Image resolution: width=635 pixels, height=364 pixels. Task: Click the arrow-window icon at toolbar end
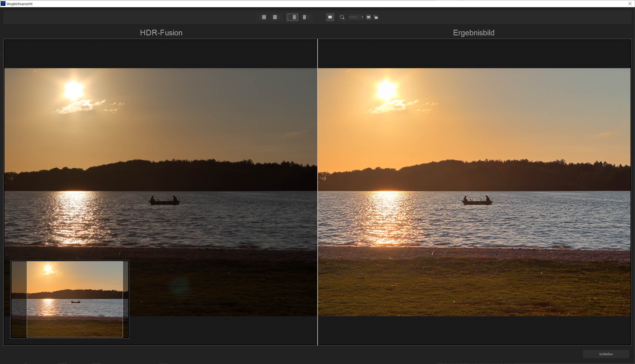pyautogui.click(x=376, y=17)
